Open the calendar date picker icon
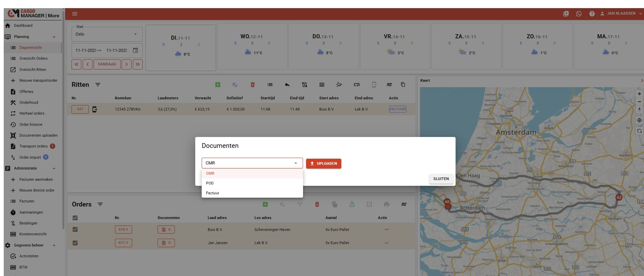Image resolution: width=644 pixels, height=276 pixels. click(135, 50)
